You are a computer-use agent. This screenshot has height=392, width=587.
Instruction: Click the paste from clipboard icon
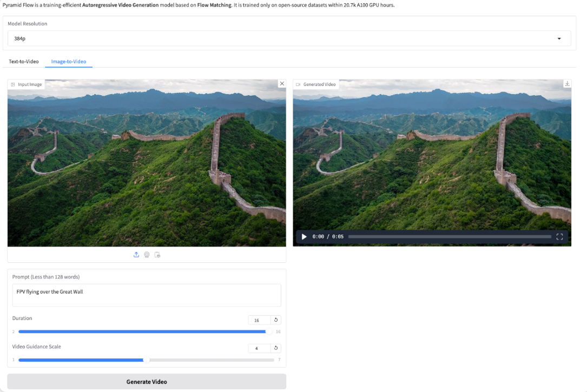(x=157, y=255)
